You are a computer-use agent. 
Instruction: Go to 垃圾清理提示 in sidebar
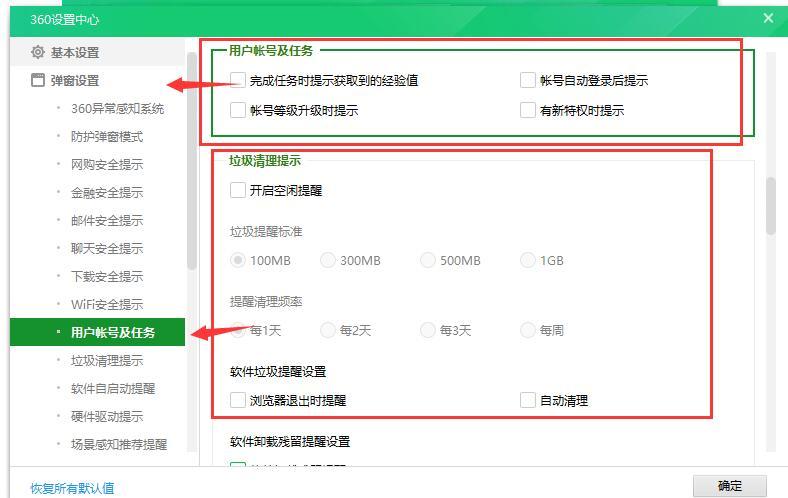pos(107,360)
